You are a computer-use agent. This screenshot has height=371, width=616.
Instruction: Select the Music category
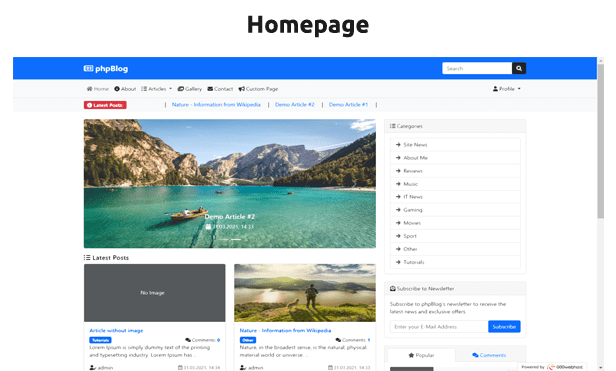pos(455,184)
